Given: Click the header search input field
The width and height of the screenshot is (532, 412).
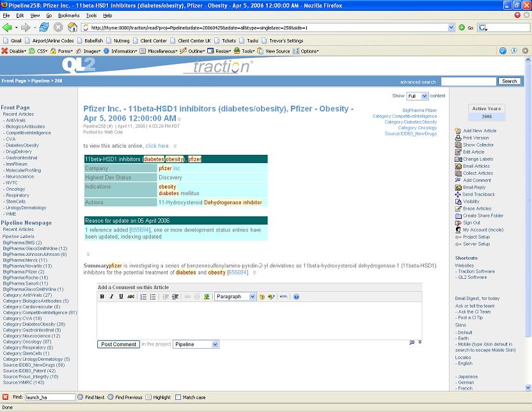Looking at the screenshot, I should [469, 81].
